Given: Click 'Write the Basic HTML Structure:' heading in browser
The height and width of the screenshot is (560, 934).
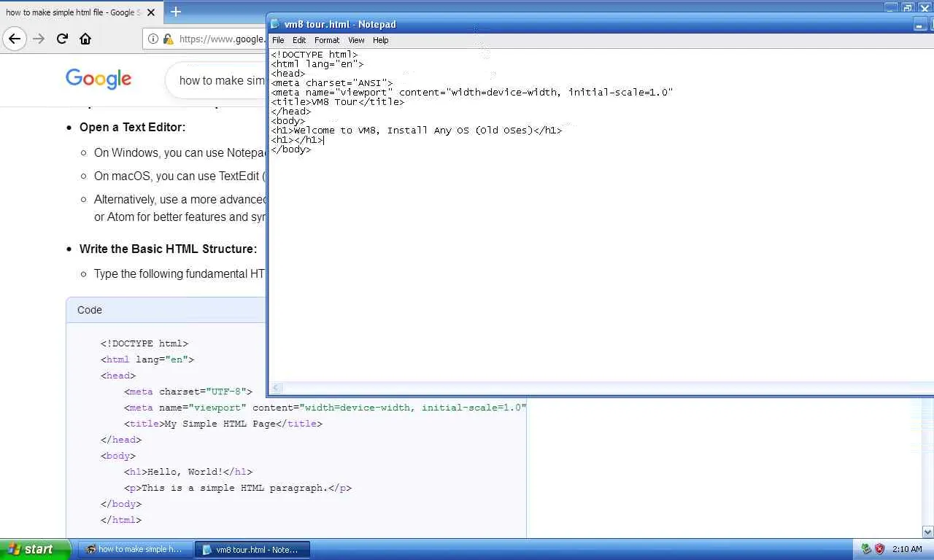Looking at the screenshot, I should point(168,249).
